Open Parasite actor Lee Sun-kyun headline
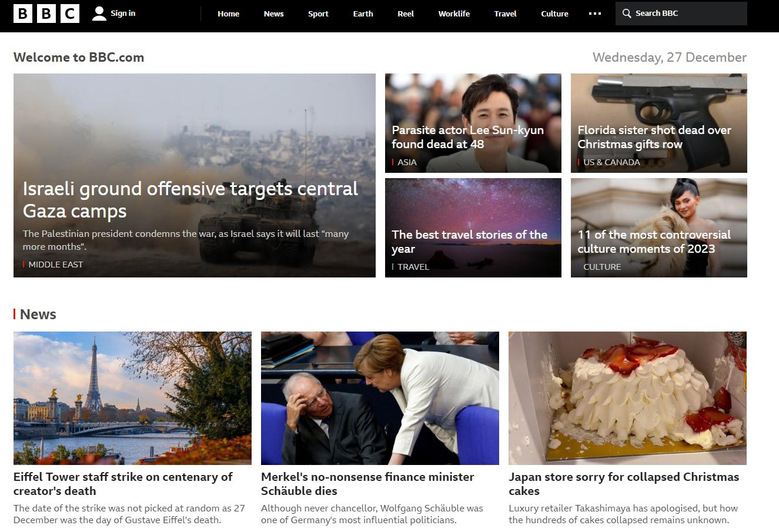 [x=468, y=137]
